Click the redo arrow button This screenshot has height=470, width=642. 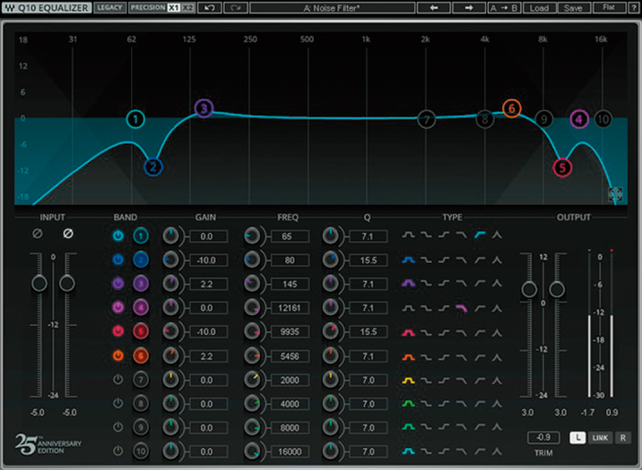pos(236,8)
